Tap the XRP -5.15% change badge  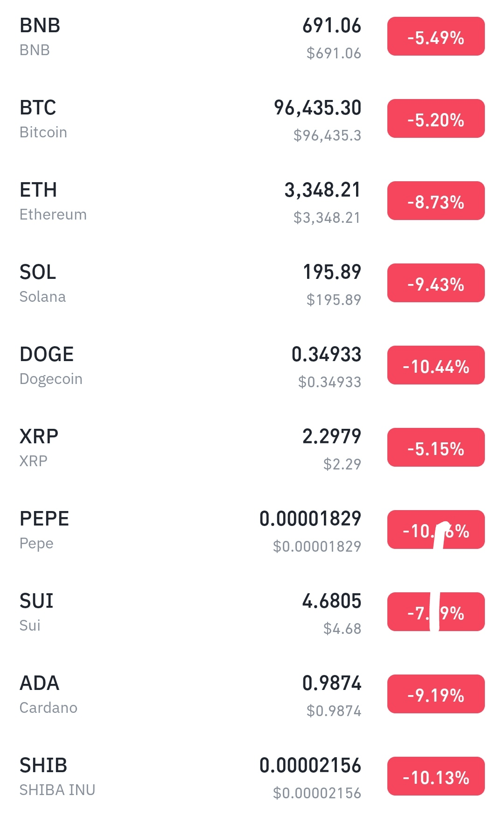[436, 448]
